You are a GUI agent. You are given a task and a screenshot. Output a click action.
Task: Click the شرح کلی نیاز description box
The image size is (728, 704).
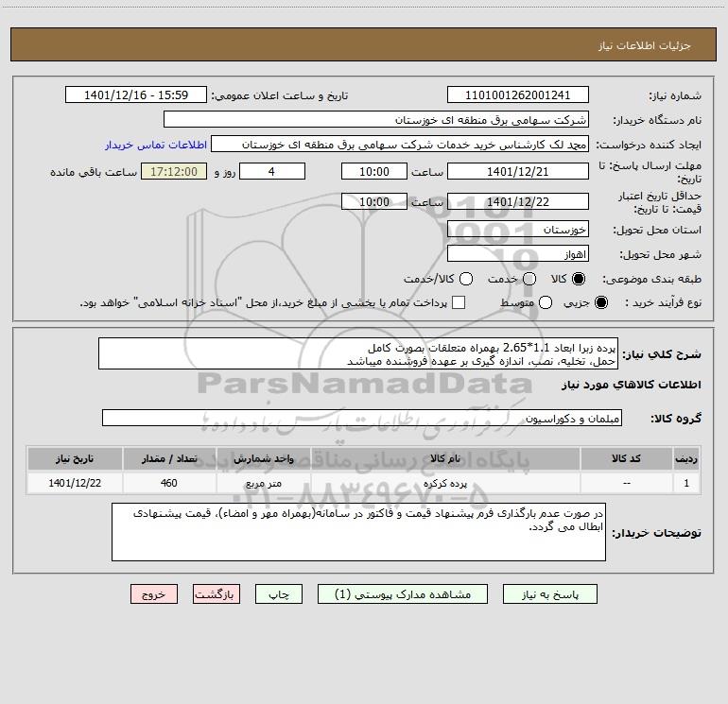[358, 353]
